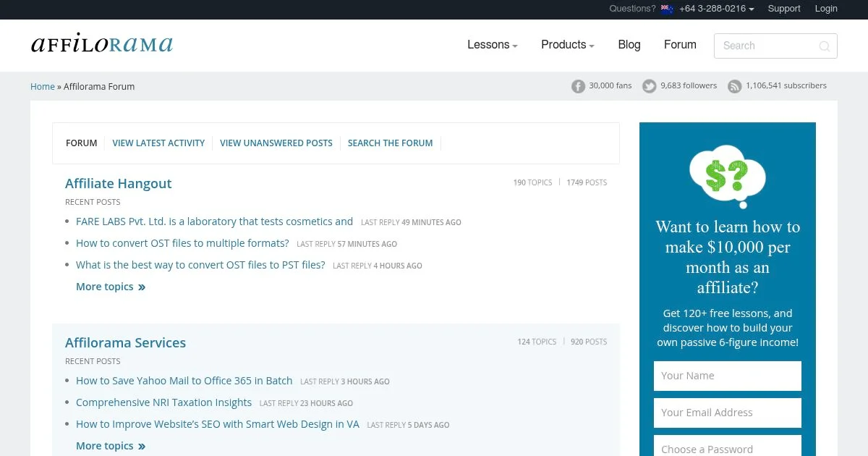
Task: Click '30,000 fans' text
Action: [610, 85]
